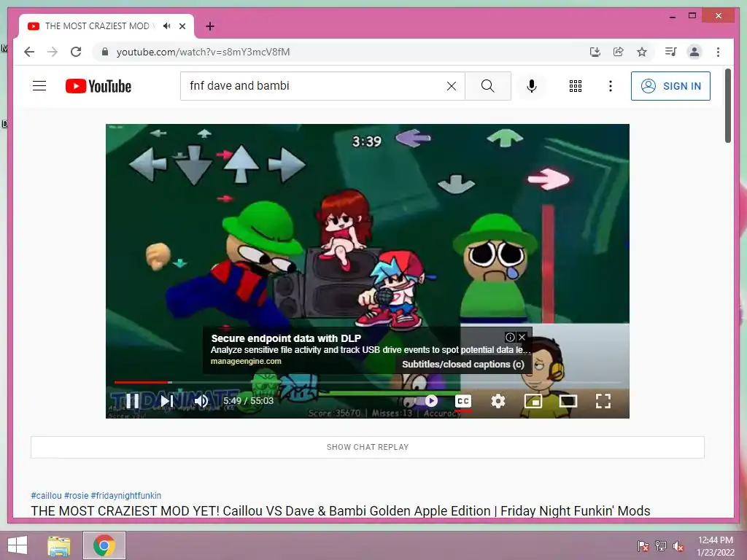Open the ad info icon
The image size is (747, 560).
coord(510,337)
